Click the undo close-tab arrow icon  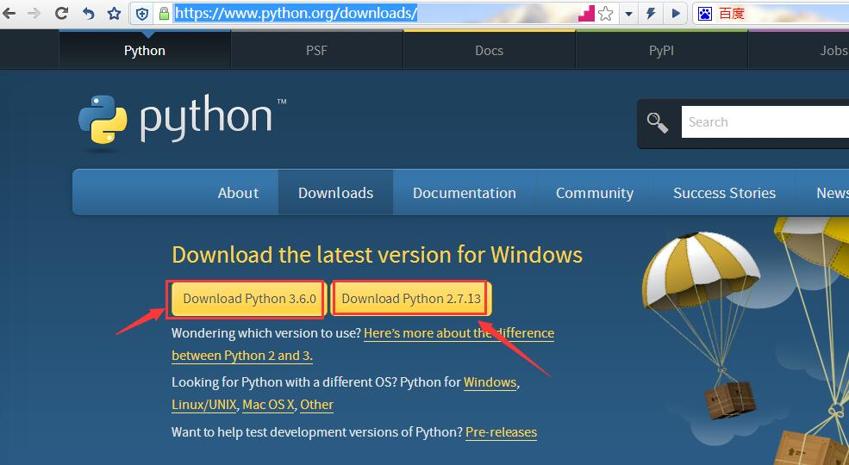[x=88, y=13]
